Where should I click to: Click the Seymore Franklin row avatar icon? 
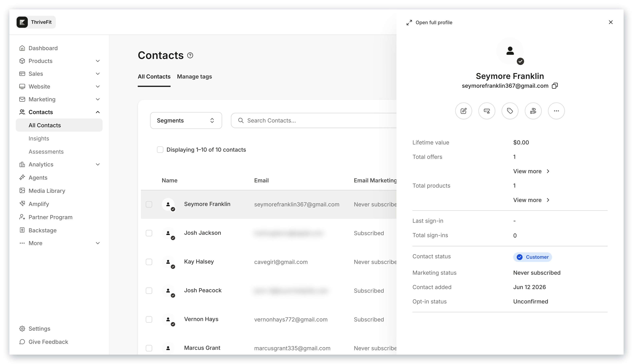point(168,205)
